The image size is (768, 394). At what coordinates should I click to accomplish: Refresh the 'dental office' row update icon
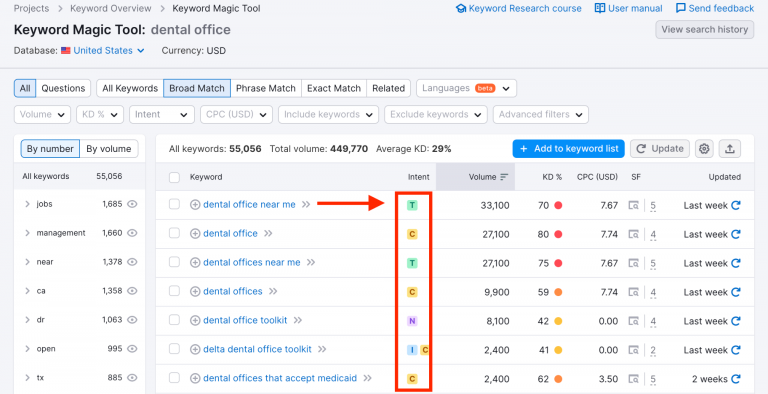coord(736,234)
